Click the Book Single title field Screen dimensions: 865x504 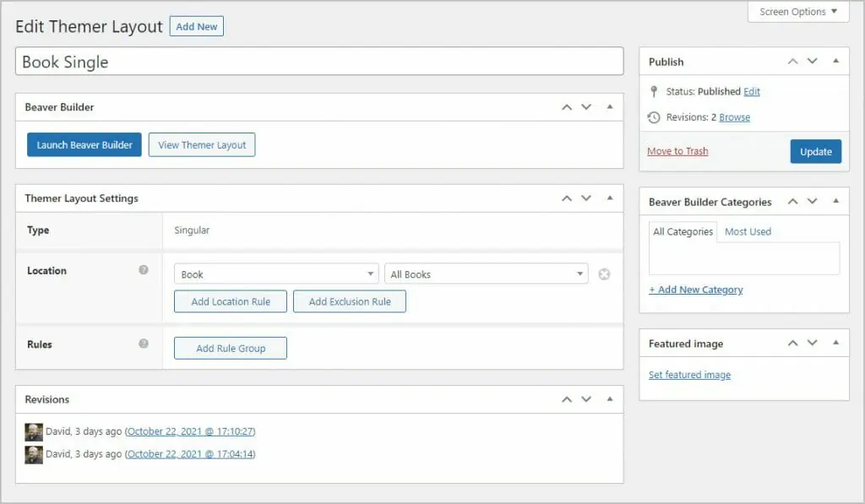[319, 62]
